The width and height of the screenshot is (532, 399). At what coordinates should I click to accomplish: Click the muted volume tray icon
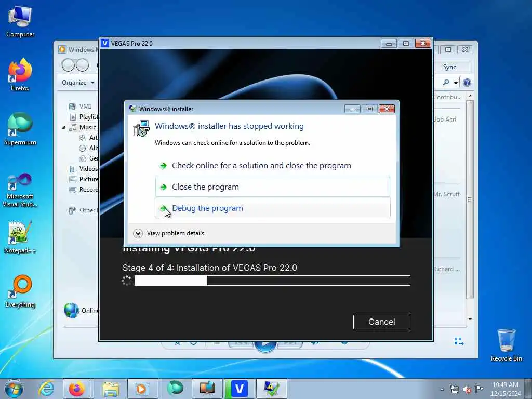(x=467, y=390)
